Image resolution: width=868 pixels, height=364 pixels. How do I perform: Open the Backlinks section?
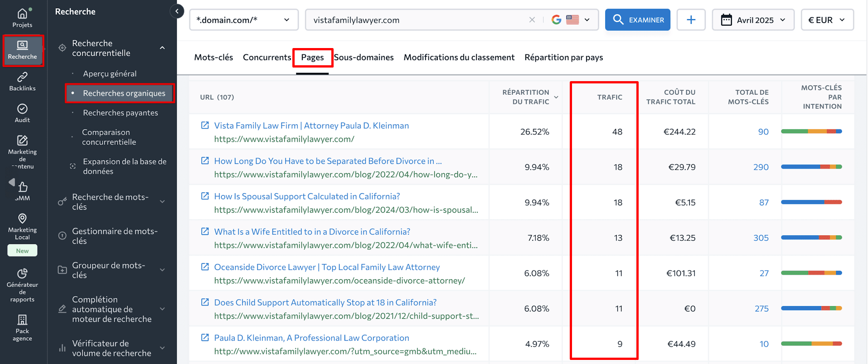[x=22, y=82]
